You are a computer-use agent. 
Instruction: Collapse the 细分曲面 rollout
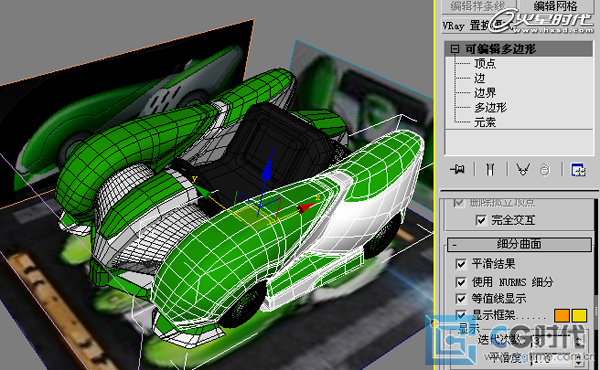coord(519,244)
